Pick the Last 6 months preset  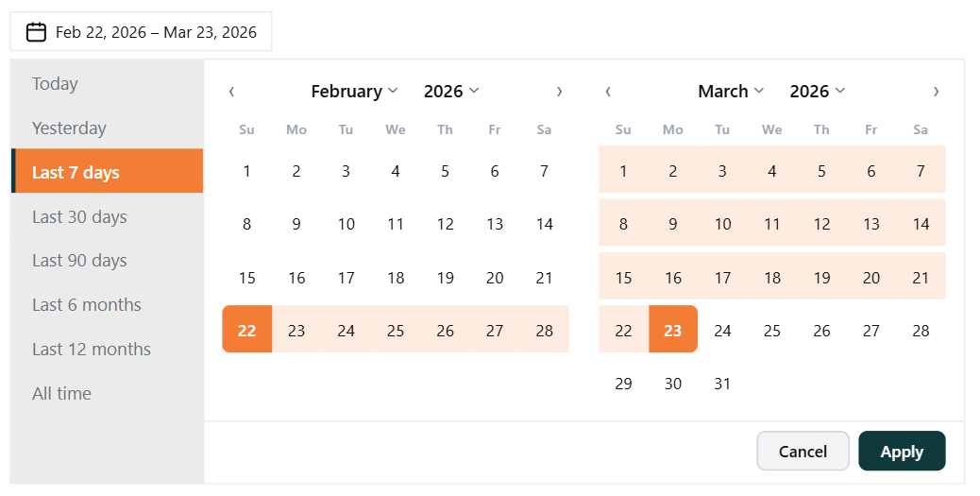87,305
